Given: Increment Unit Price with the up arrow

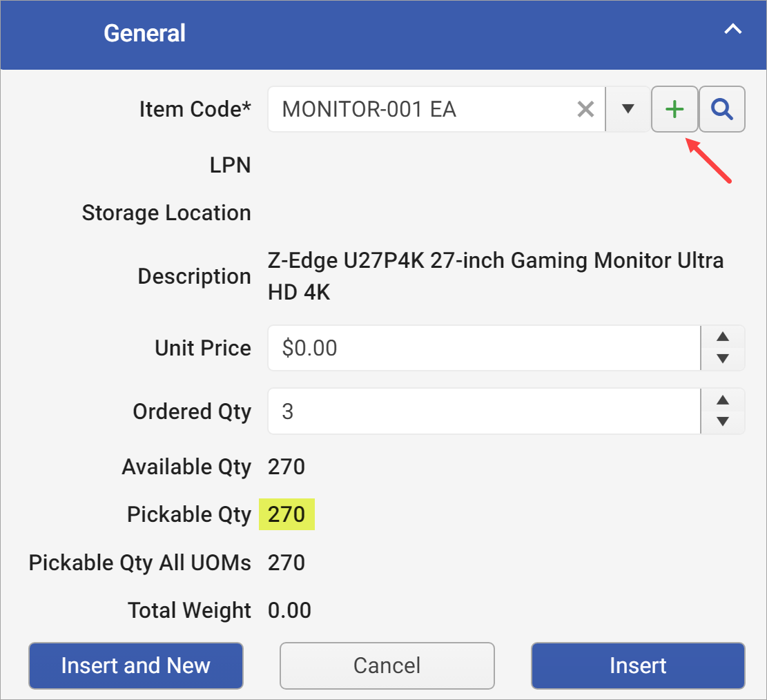Looking at the screenshot, I should click(x=722, y=336).
